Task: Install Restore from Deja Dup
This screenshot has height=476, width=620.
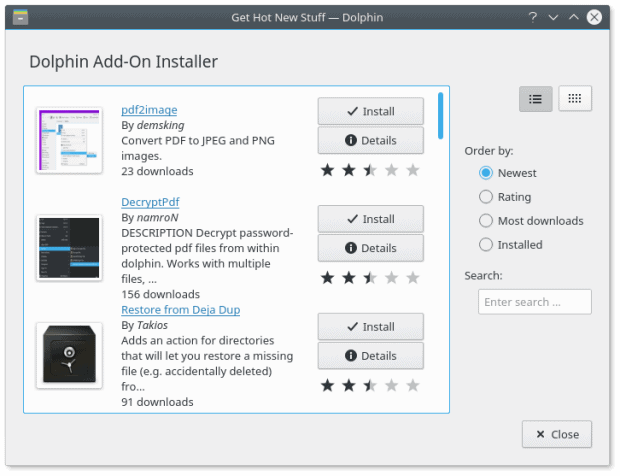Action: click(x=370, y=327)
